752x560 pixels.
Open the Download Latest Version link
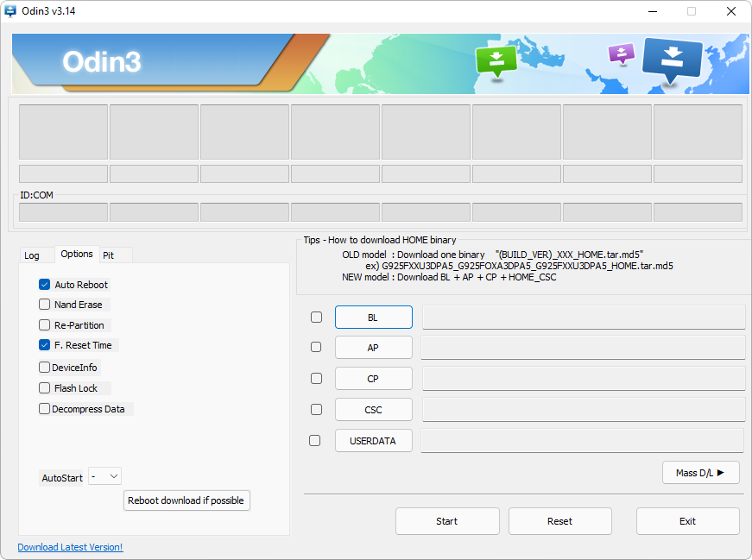(70, 547)
